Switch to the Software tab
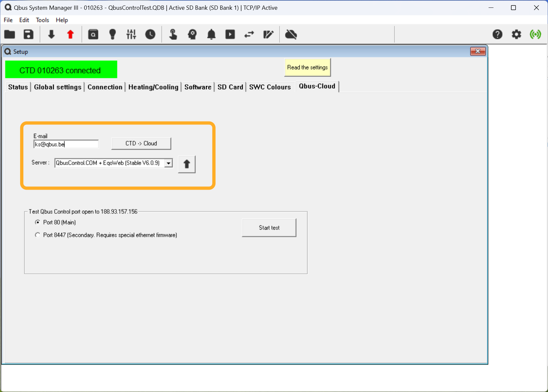The image size is (548, 392). (198, 87)
